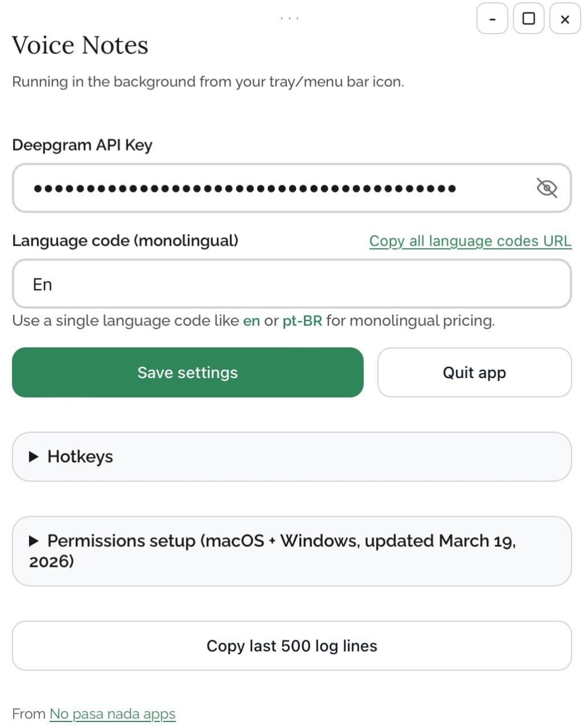588x726 pixels.
Task: Click the Hotkeys disclosure triangle
Action: (x=34, y=456)
